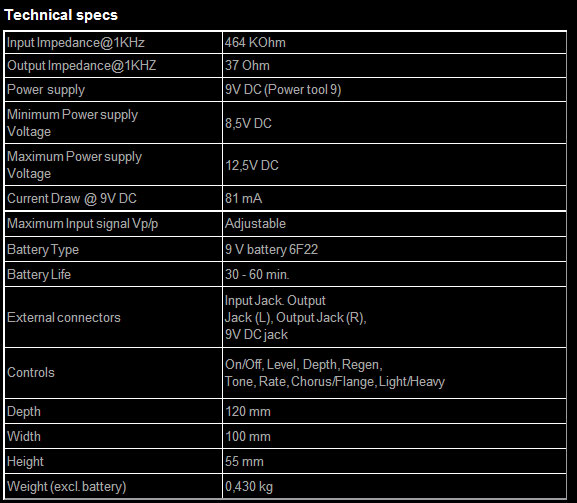The image size is (577, 503).
Task: Click the 464 KOhm value cell
Action: pyautogui.click(x=394, y=43)
